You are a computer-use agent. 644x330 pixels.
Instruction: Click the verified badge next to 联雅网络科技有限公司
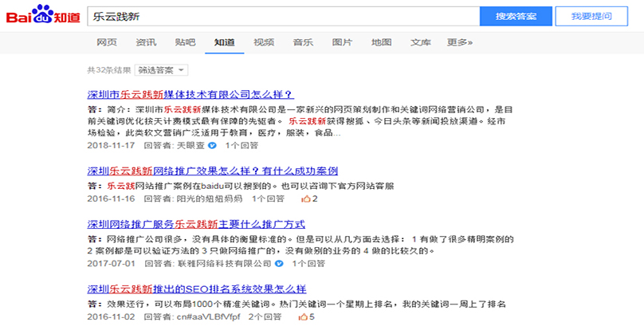pyautogui.click(x=279, y=263)
